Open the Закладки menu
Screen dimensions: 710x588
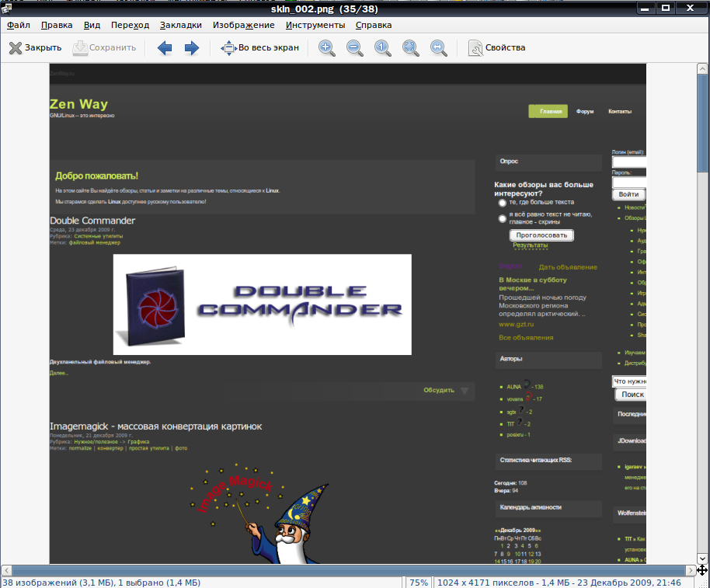[181, 26]
